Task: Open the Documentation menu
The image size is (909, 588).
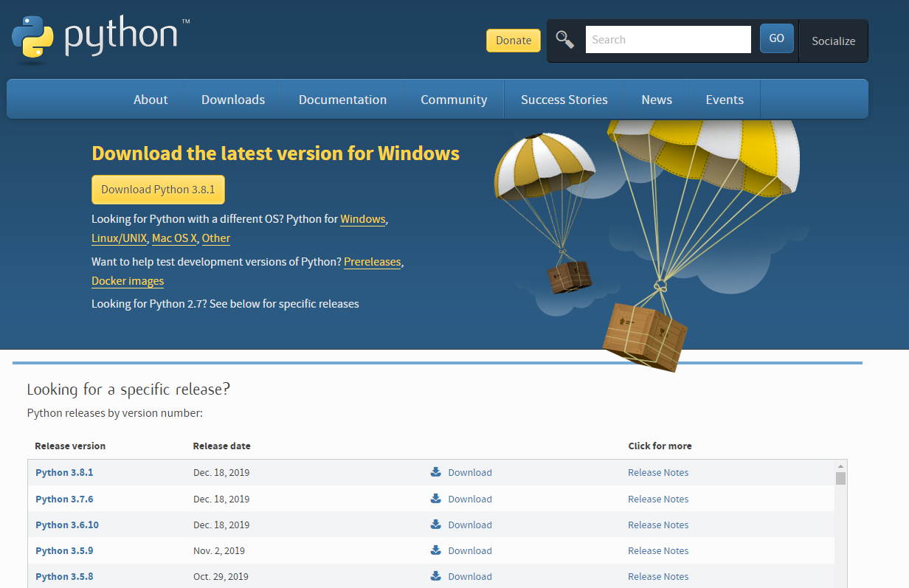Action: (342, 100)
